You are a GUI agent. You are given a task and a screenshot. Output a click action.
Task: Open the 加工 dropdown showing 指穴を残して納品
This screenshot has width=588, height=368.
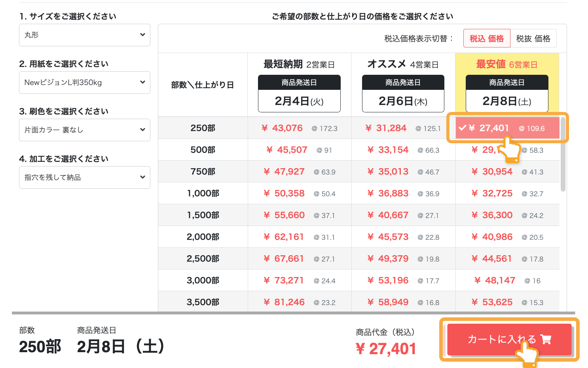pos(84,177)
